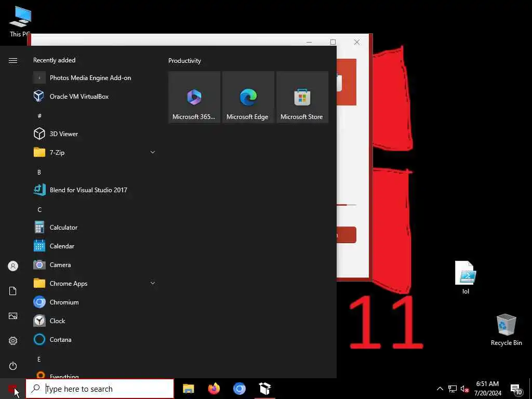Open Documents from the Start sidebar

13,291
